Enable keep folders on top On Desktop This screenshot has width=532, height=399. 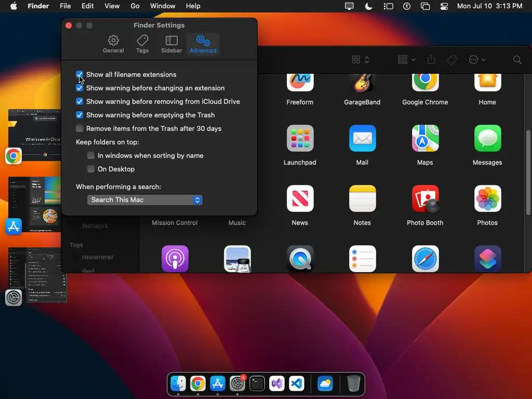(90, 169)
